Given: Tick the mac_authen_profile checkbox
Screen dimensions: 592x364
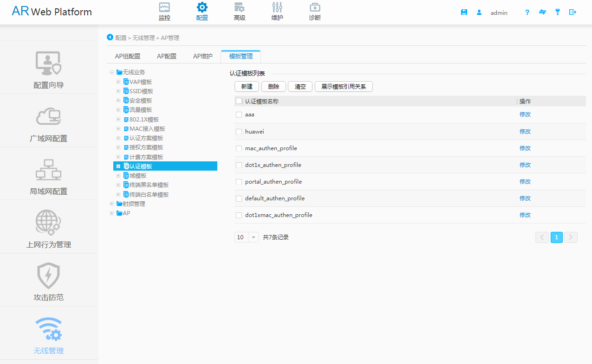Looking at the screenshot, I should point(239,148).
